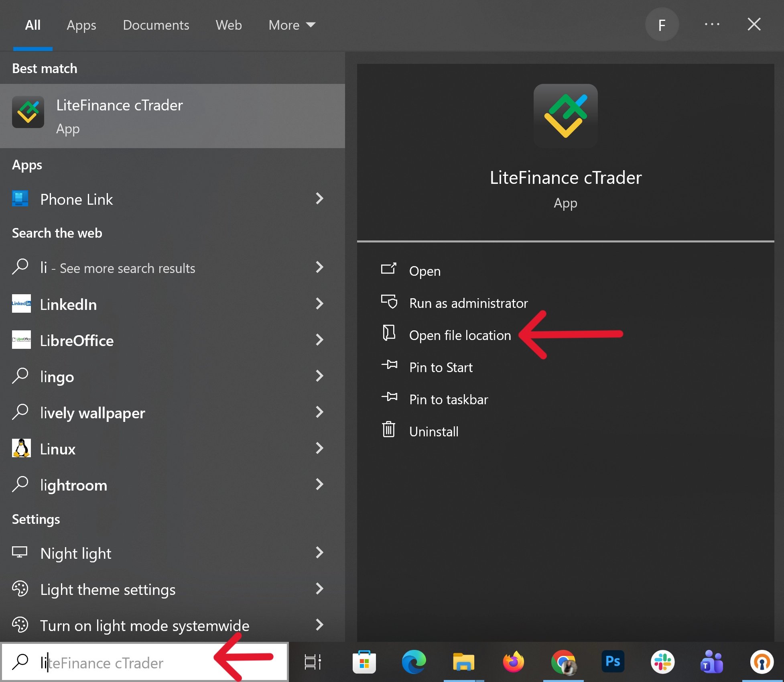
Task: Switch to the Documents tab
Action: tap(156, 25)
